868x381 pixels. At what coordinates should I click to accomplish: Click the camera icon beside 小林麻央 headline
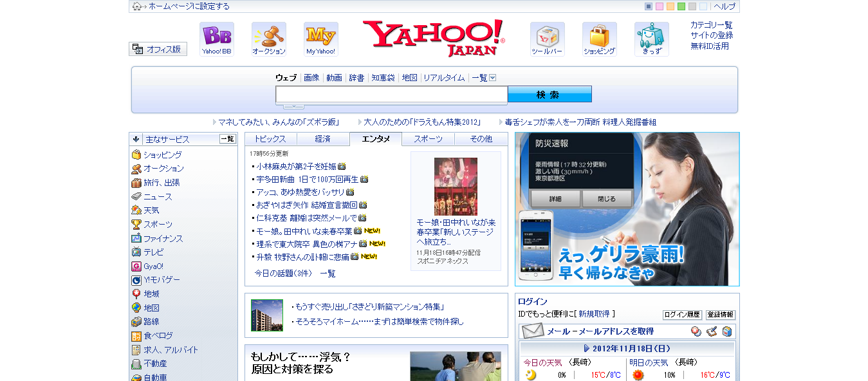(342, 166)
